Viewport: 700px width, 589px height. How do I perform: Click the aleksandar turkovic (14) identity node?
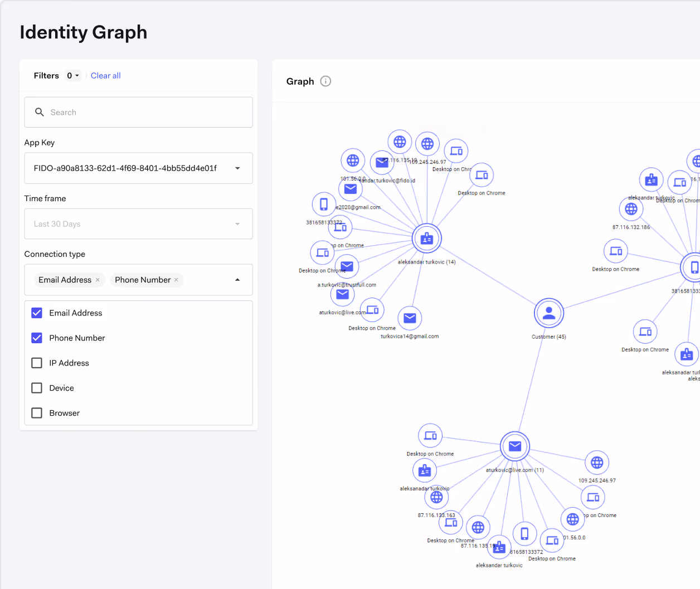click(x=426, y=238)
